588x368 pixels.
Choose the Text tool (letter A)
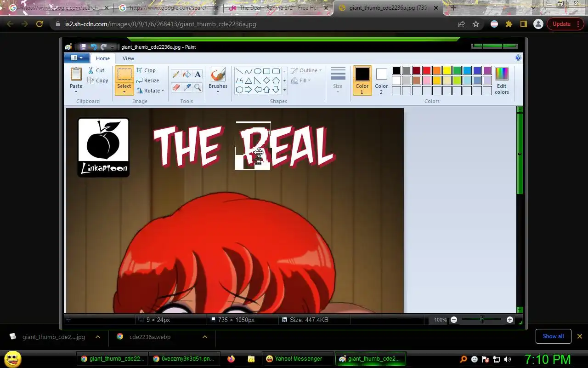198,75
